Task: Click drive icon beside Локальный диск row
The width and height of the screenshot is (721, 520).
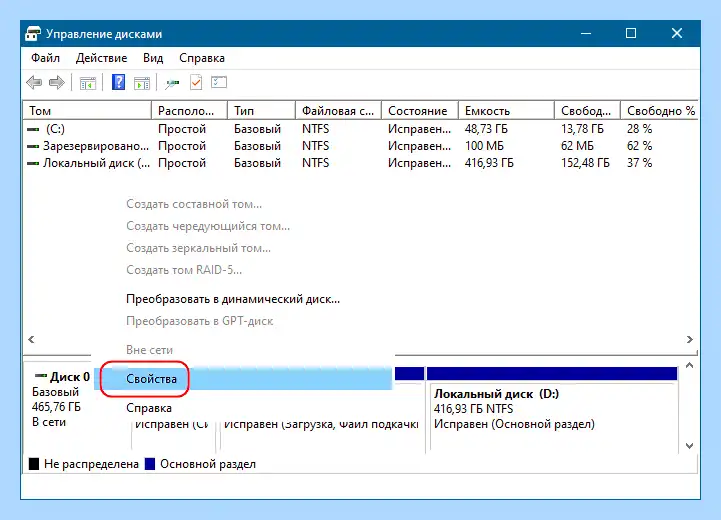Action: (x=33, y=163)
